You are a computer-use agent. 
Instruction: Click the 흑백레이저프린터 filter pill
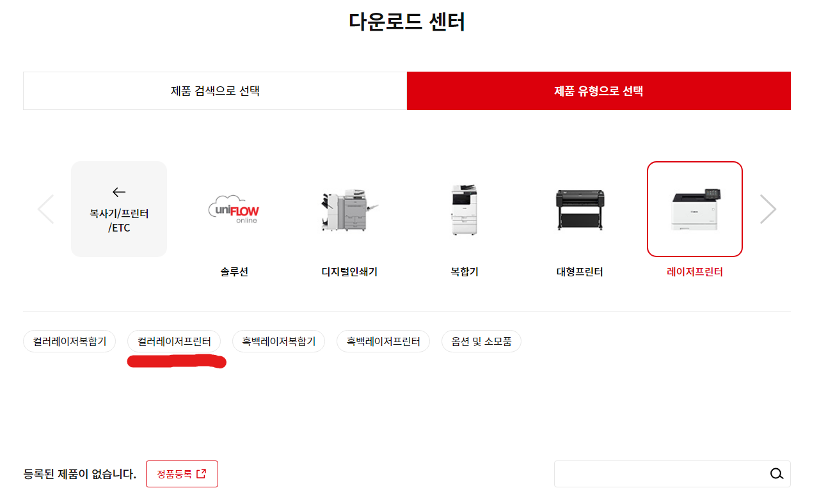[383, 341]
